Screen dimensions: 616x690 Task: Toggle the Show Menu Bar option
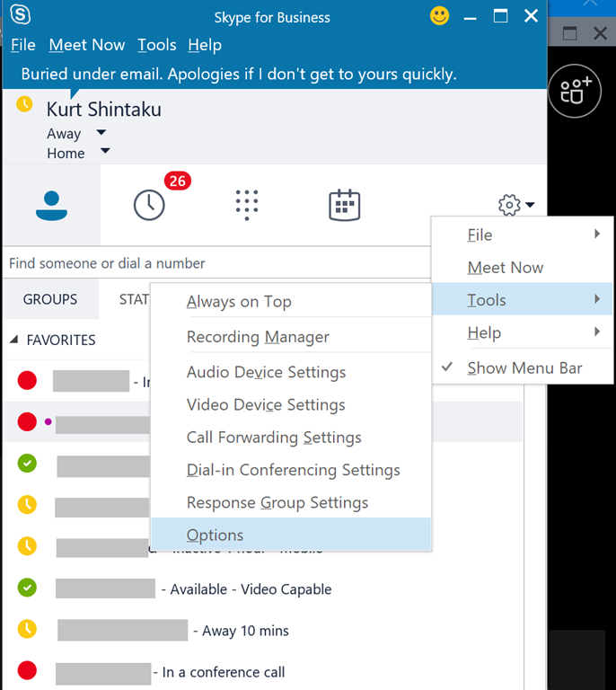point(524,367)
